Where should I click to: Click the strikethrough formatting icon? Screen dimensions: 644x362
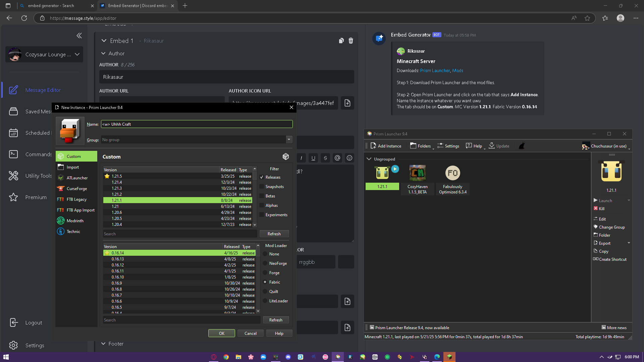tap(325, 158)
